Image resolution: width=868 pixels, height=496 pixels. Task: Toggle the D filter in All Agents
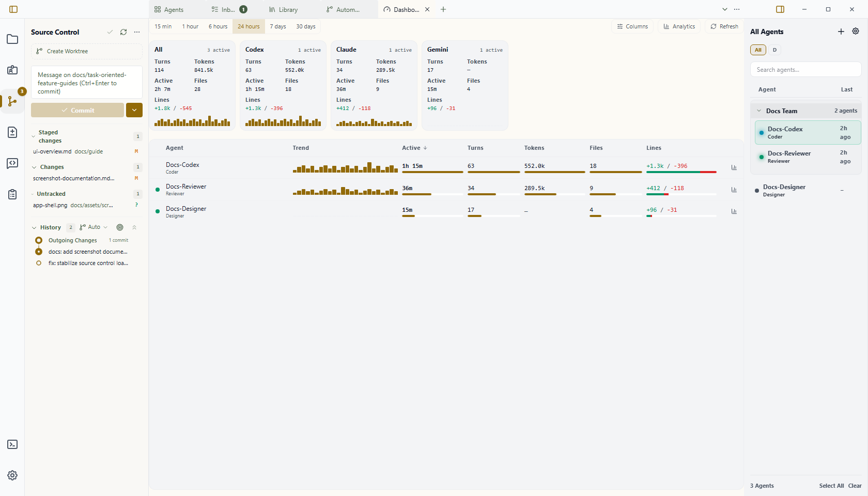point(774,50)
